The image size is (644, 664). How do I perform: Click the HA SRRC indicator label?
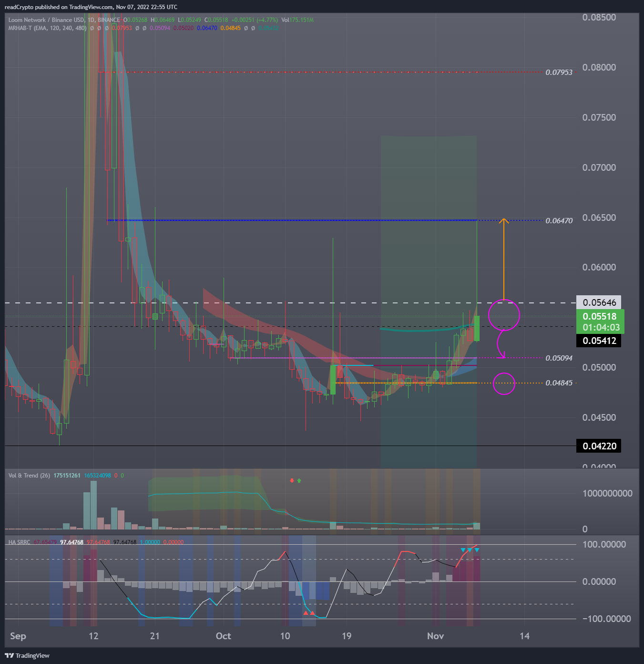point(19,542)
